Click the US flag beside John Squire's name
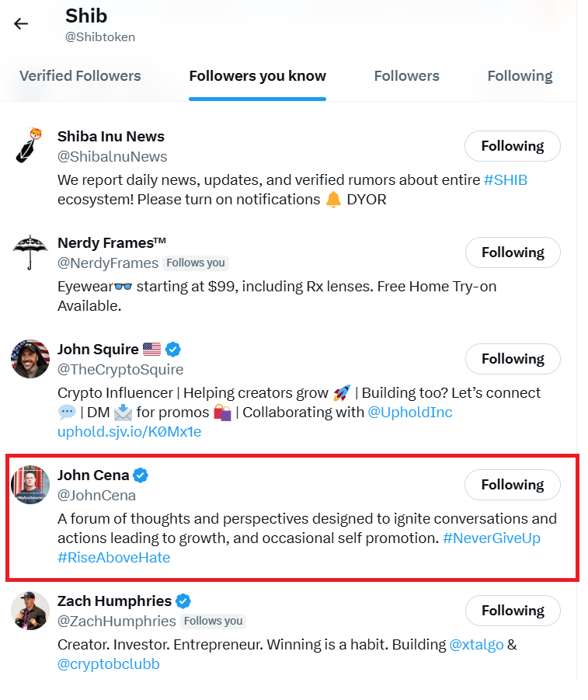 [151, 350]
